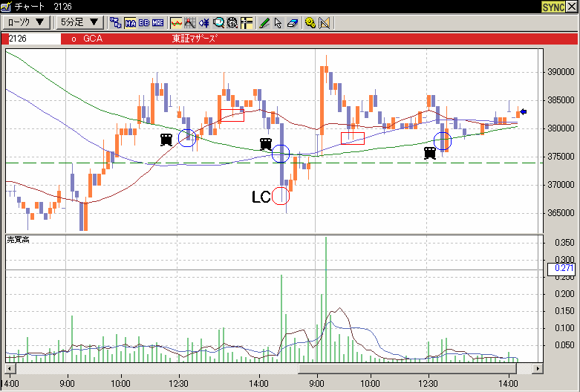Toggle the BB Bollinger Bands indicator
This screenshot has width=580, height=392.
144,23
